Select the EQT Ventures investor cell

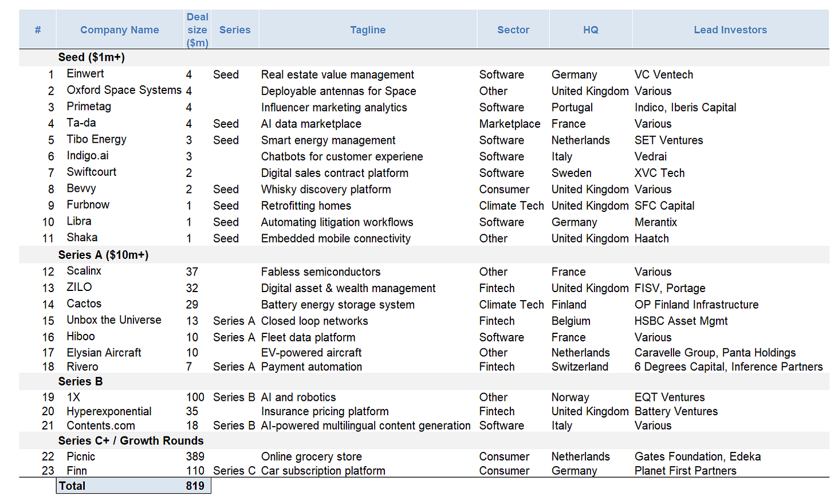point(670,397)
